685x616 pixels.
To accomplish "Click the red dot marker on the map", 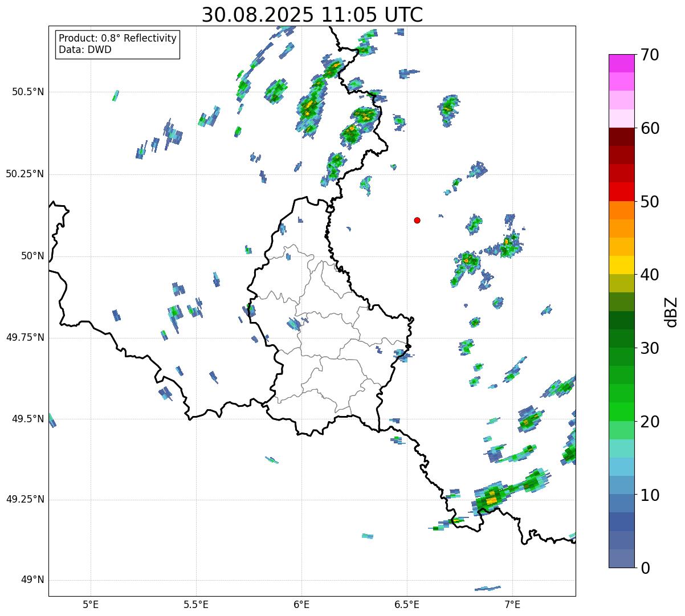I will (x=417, y=220).
